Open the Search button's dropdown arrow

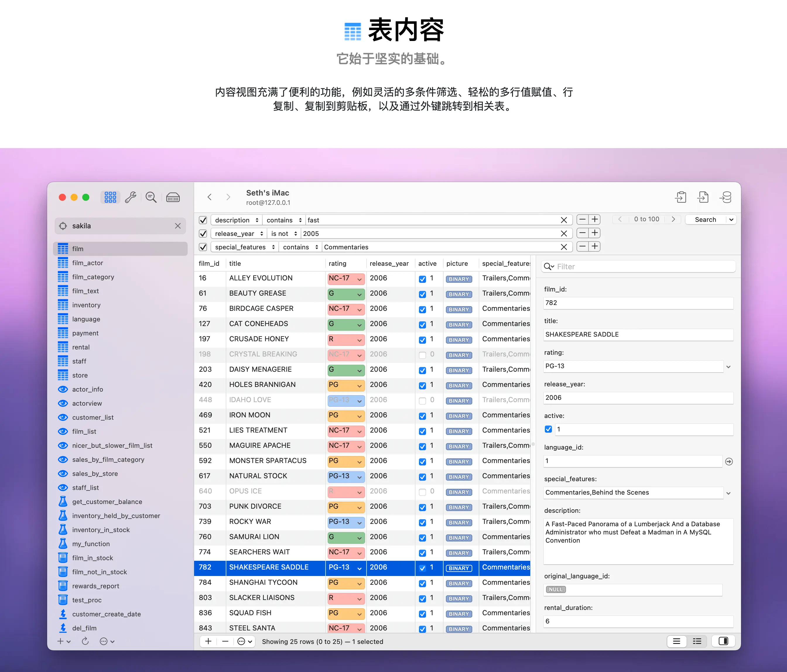tap(731, 220)
